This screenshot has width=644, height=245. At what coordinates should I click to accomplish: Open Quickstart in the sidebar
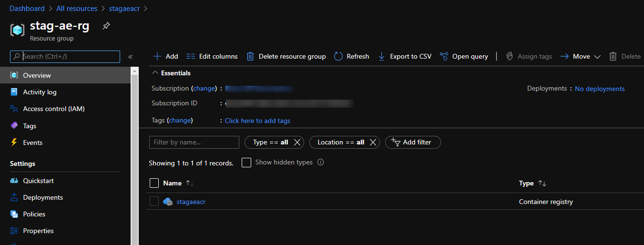pyautogui.click(x=65, y=181)
